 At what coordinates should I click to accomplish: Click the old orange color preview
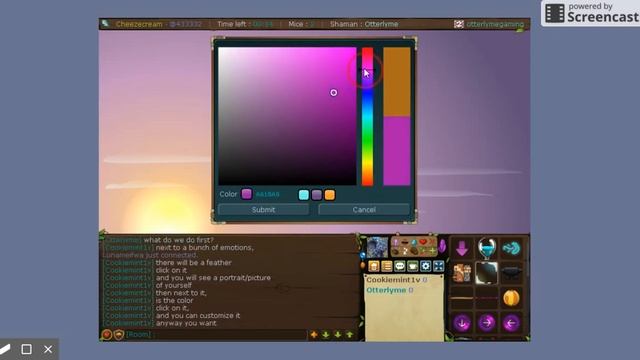click(x=397, y=82)
